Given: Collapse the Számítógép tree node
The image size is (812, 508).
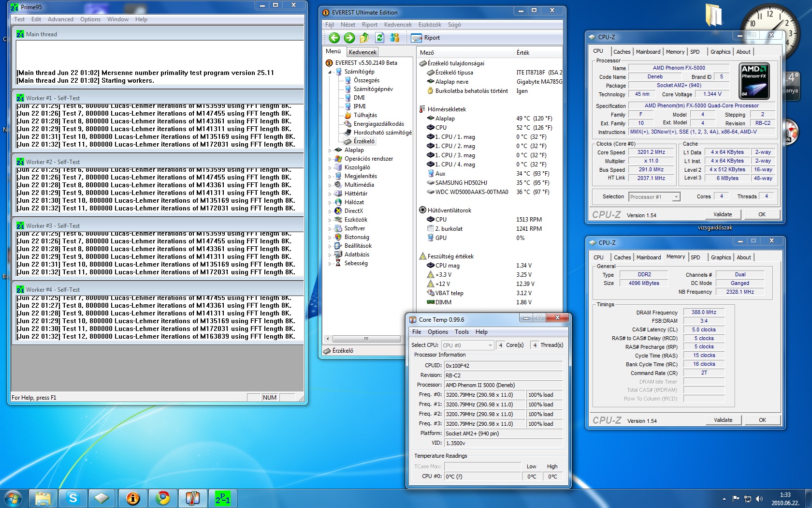Looking at the screenshot, I should point(330,72).
